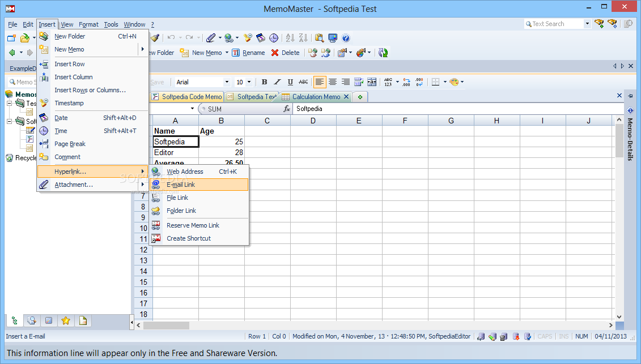Toggle align right
The width and height of the screenshot is (641, 364).
[x=346, y=82]
